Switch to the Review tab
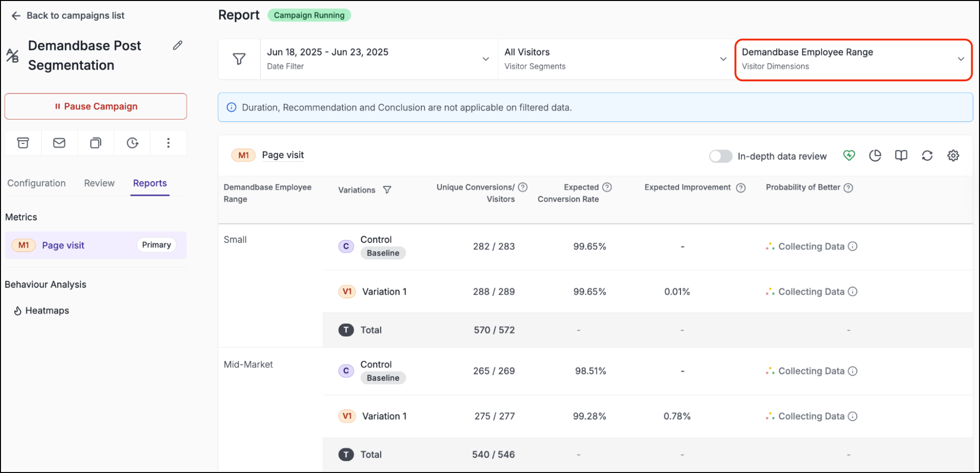Viewport: 980px width, 473px height. coord(99,183)
